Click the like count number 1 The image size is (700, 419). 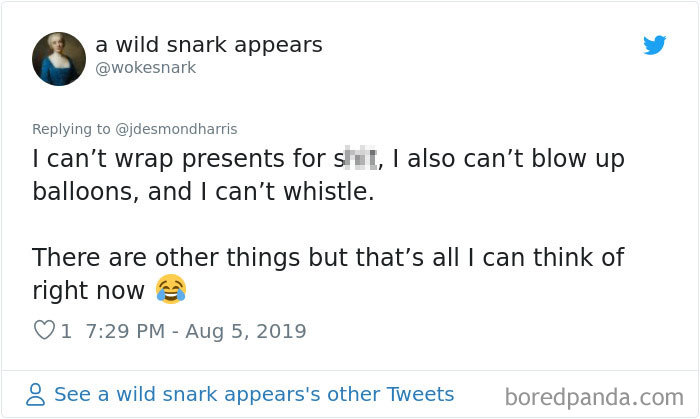[66, 331]
